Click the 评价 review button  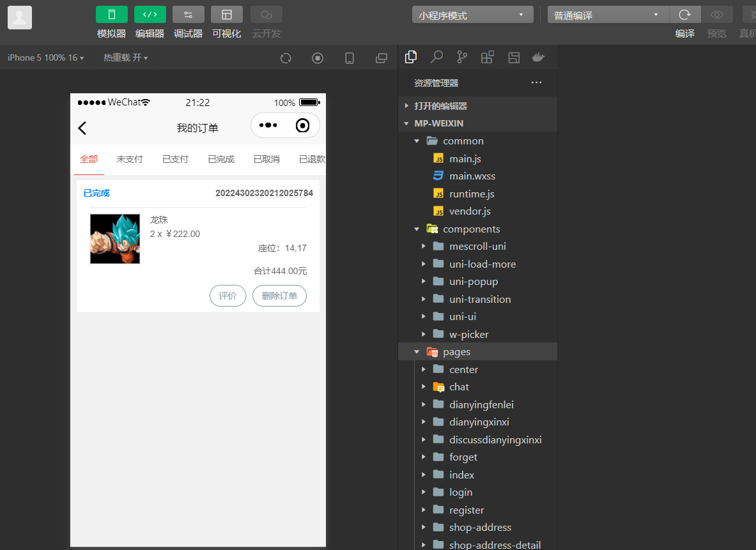(x=228, y=296)
